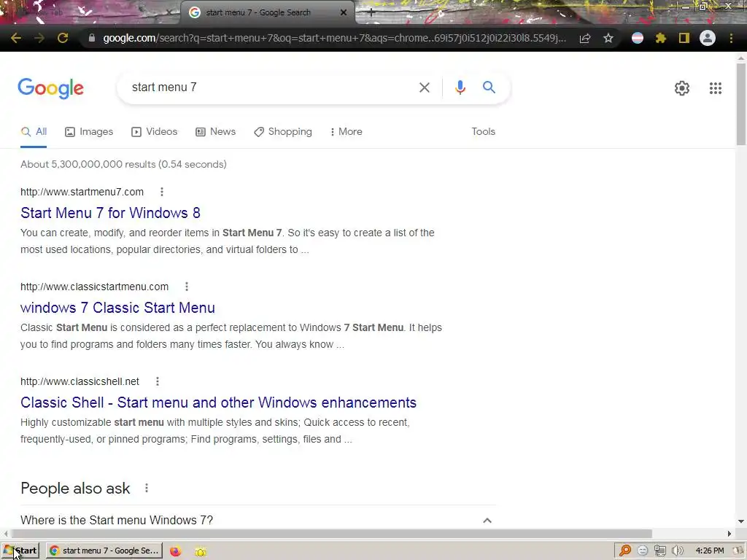This screenshot has width=747, height=560.
Task: Open the Tools filter options
Action: pyautogui.click(x=483, y=132)
